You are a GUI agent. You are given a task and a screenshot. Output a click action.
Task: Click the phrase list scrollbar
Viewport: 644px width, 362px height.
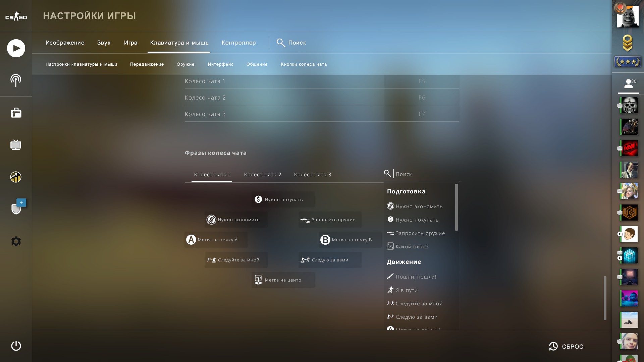456,207
